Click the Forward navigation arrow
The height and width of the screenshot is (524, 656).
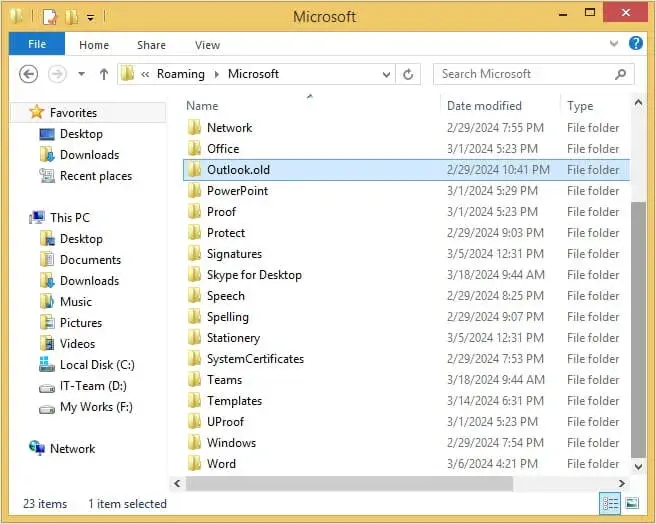[57, 74]
